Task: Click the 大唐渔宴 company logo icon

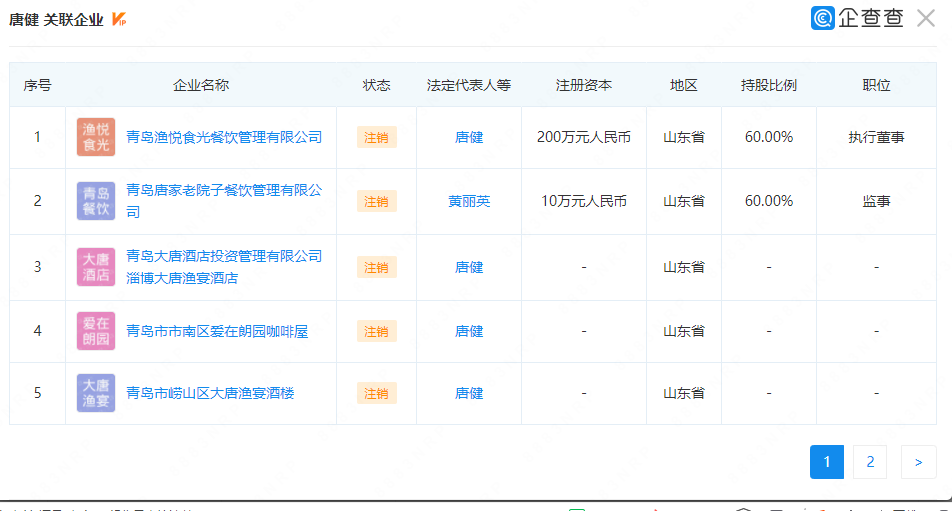Action: 96,393
